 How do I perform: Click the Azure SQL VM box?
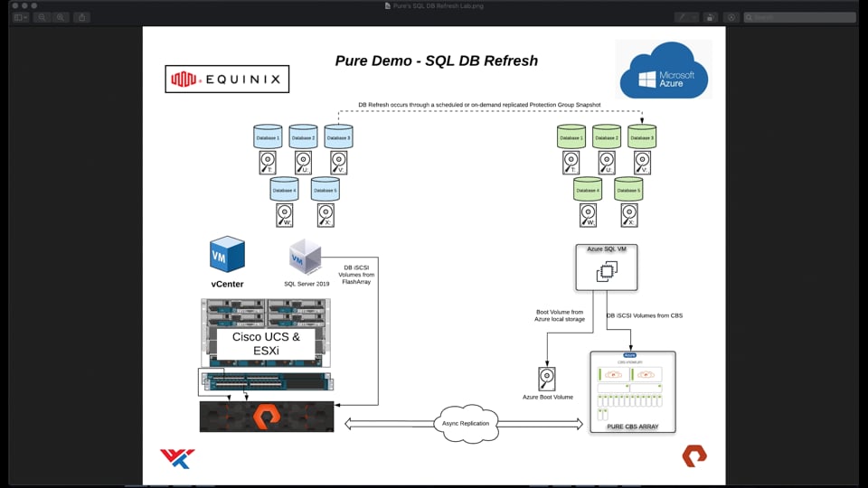point(607,267)
